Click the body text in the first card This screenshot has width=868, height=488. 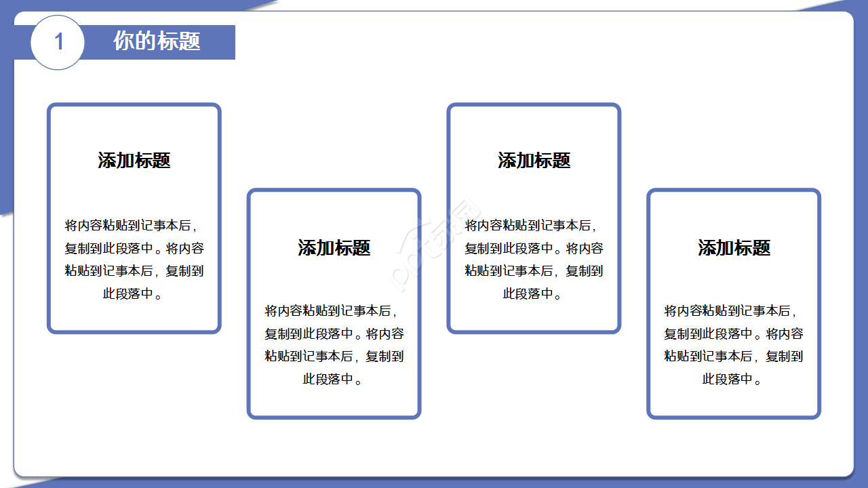(x=134, y=260)
